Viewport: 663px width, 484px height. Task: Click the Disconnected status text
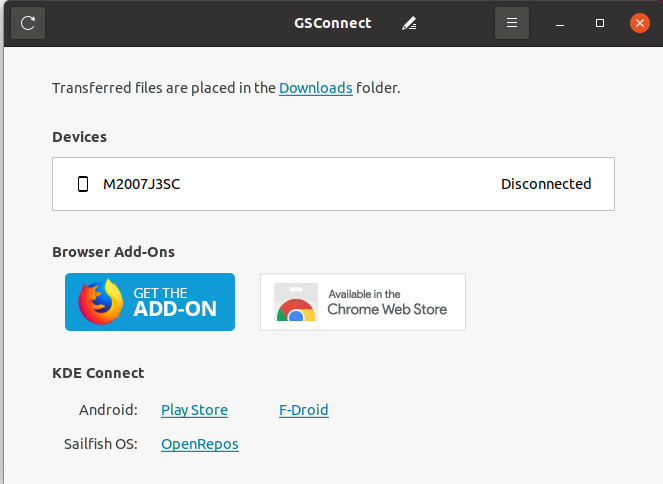(546, 184)
